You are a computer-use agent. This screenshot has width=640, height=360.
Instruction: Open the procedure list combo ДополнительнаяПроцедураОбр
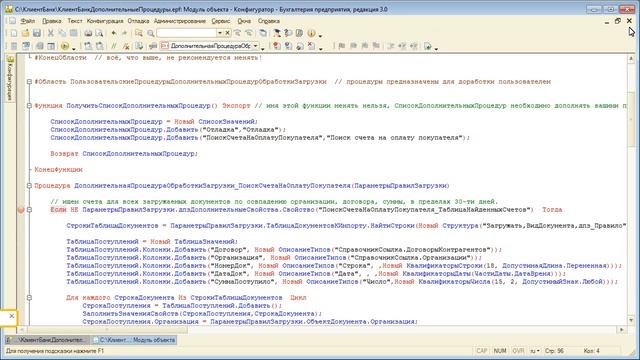pos(210,46)
